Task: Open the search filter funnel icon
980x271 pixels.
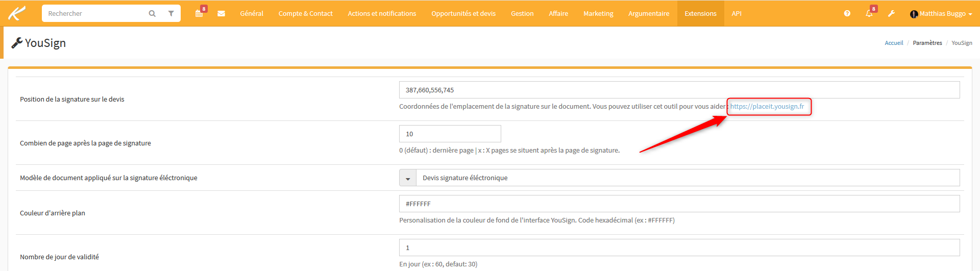Action: coord(171,14)
